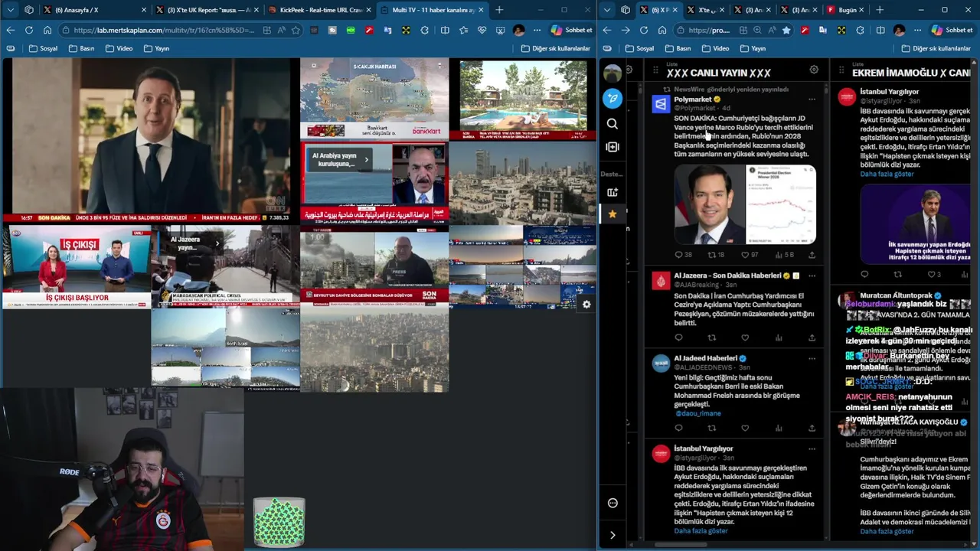Grab the drag handle of EKREM İMAMOĞLU column
The image size is (980, 551).
pos(841,70)
